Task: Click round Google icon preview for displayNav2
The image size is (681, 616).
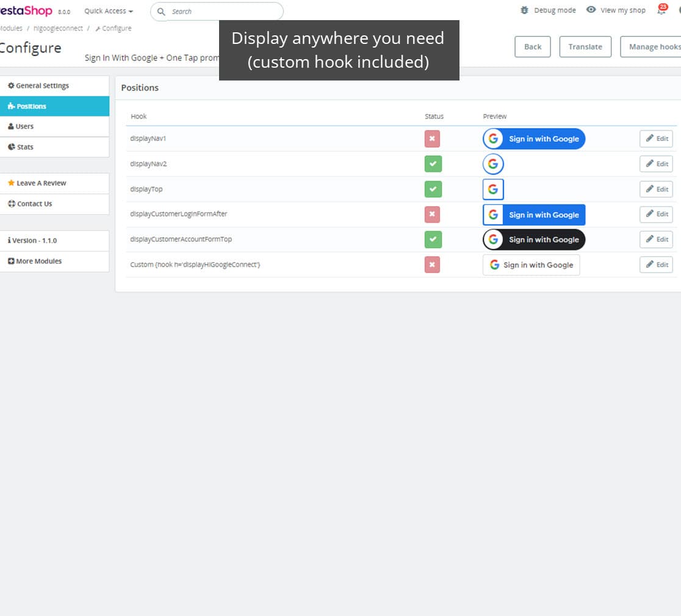Action: 493,164
